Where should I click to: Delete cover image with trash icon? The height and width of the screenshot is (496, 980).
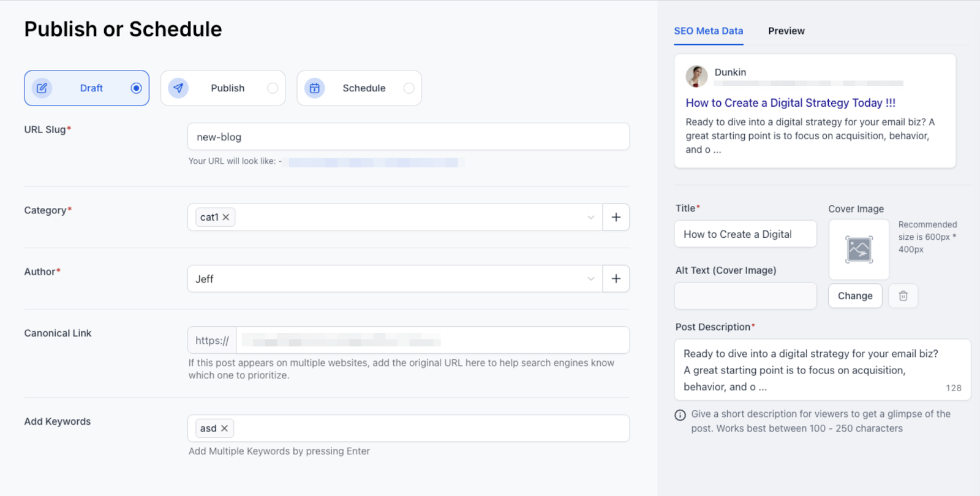pyautogui.click(x=903, y=296)
